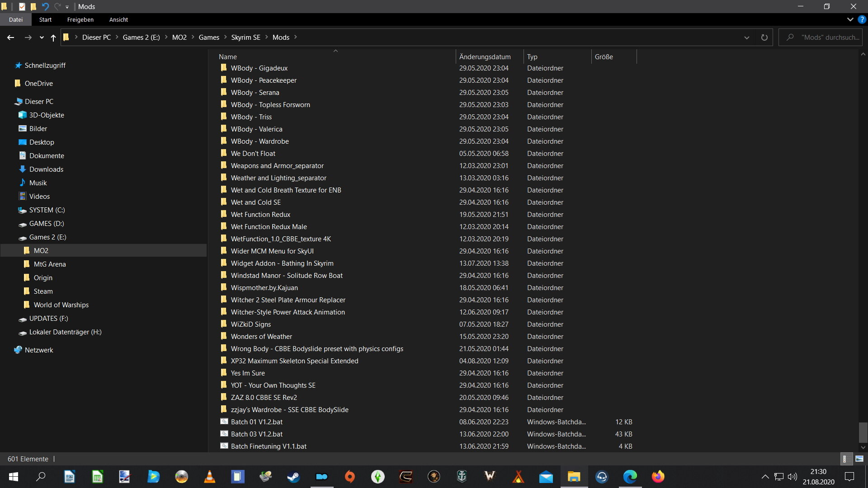This screenshot has height=488, width=868.
Task: Switch to the Start ribbon tab
Action: [x=45, y=19]
